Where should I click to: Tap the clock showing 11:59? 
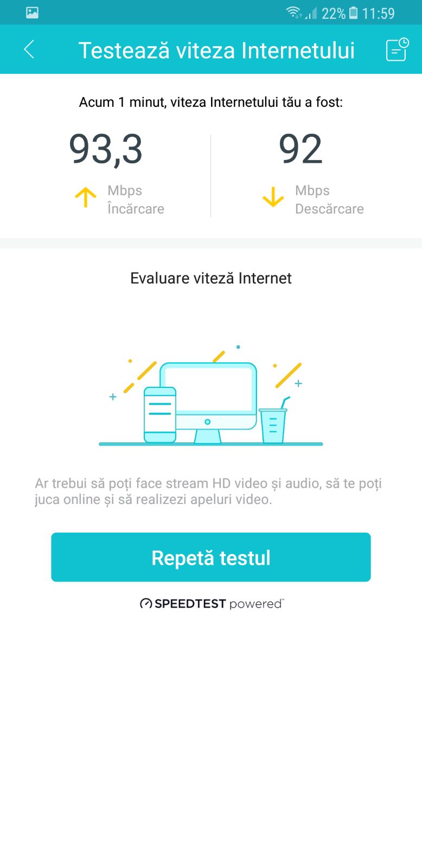[x=378, y=13]
